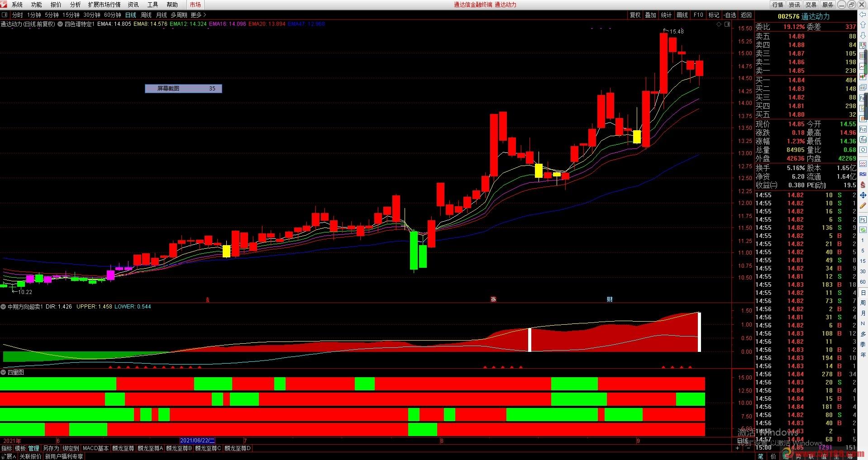Click the 画线 drawing button
The width and height of the screenshot is (868, 460).
(x=682, y=15)
